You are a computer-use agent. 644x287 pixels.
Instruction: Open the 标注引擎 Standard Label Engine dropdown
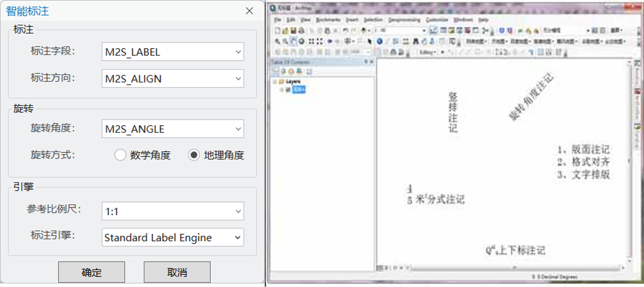pos(173,237)
